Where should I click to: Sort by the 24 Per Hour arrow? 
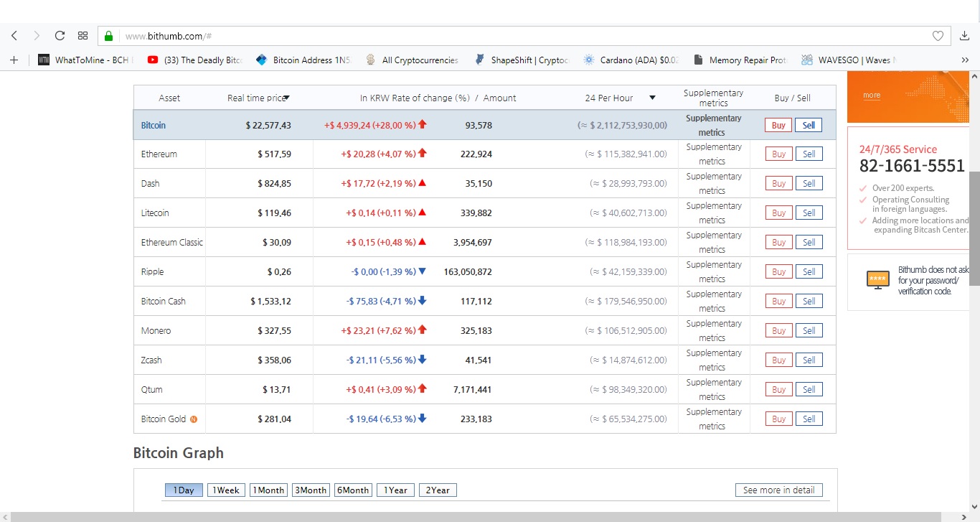(652, 98)
